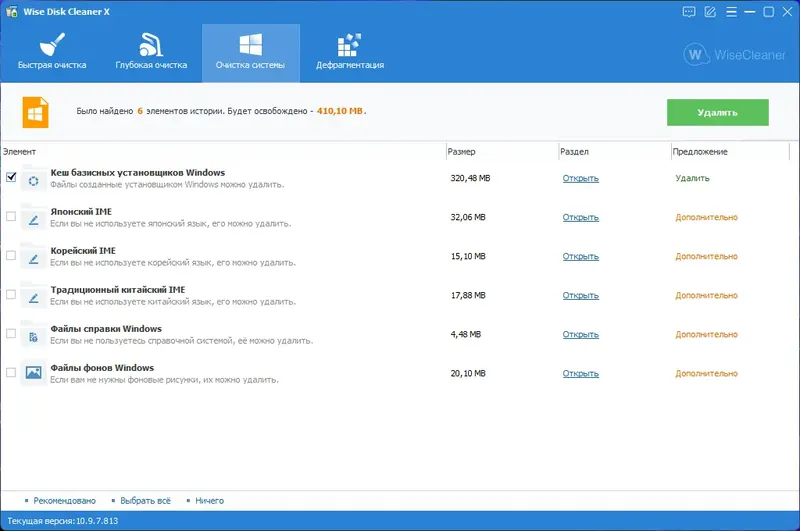Switch to Глубокая очистка tab
800x531 pixels.
(x=151, y=53)
